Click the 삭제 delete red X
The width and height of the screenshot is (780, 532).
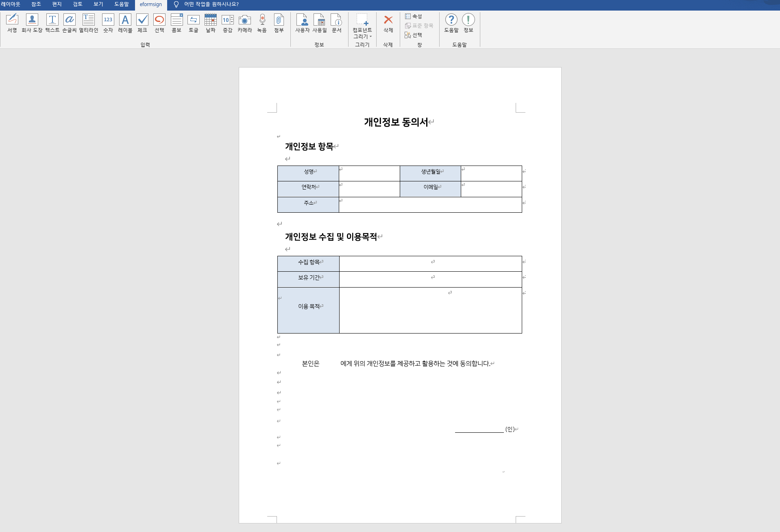(x=388, y=23)
